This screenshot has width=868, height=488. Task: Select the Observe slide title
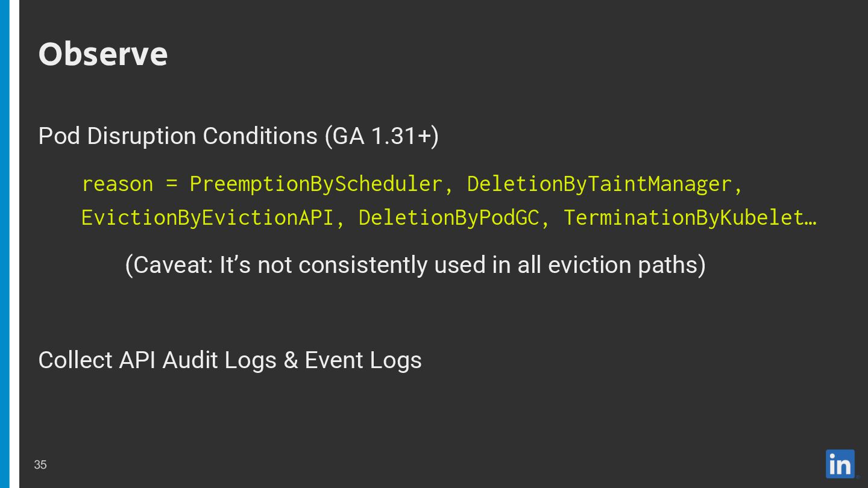click(x=103, y=54)
